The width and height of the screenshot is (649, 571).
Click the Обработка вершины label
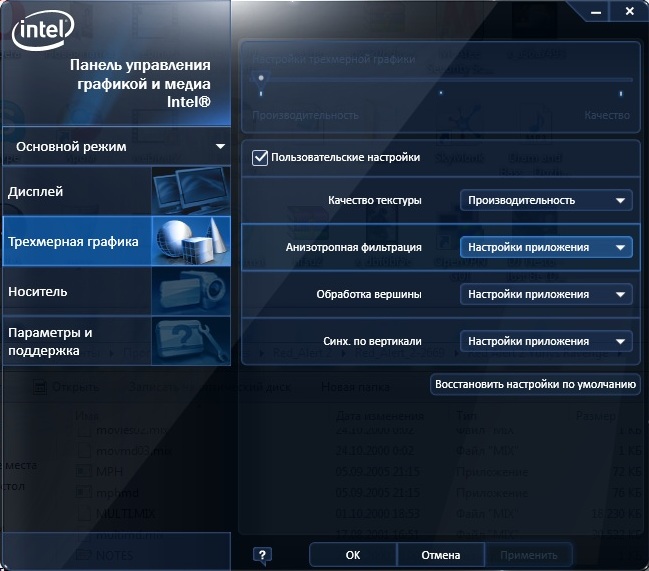tap(369, 294)
